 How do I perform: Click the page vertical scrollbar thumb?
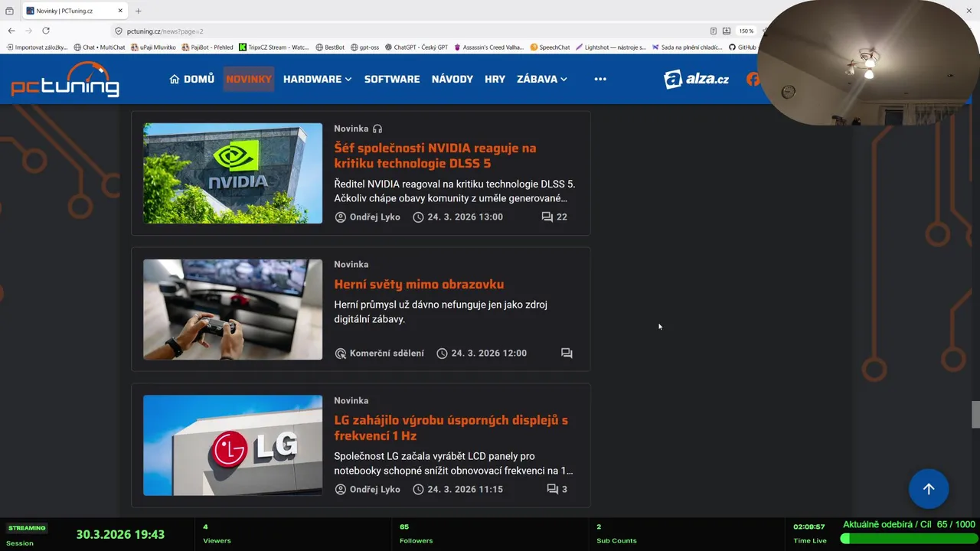[x=975, y=414]
